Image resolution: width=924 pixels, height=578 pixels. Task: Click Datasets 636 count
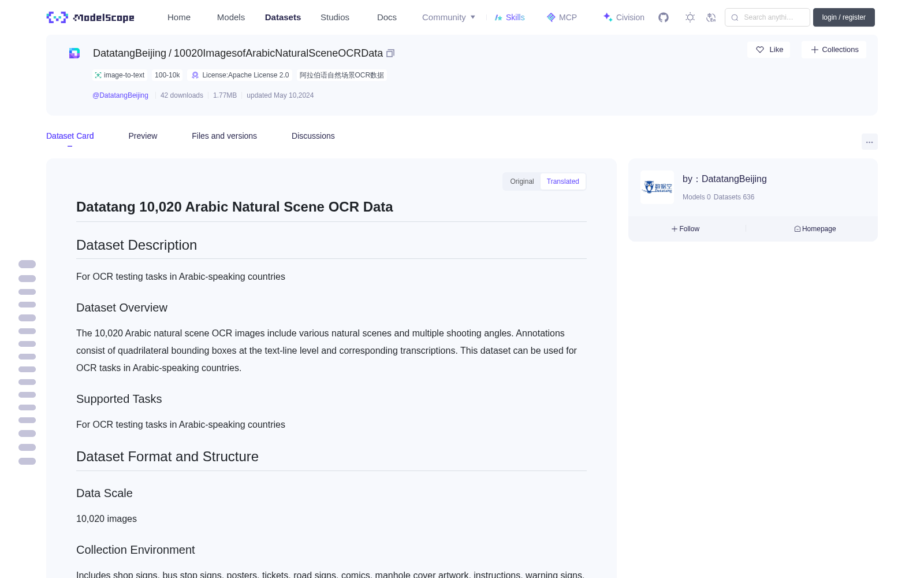point(734,197)
